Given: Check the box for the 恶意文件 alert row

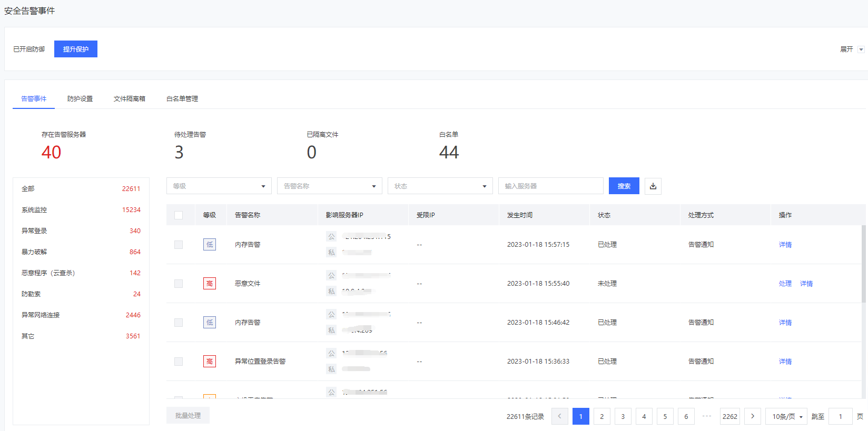Looking at the screenshot, I should 179,284.
